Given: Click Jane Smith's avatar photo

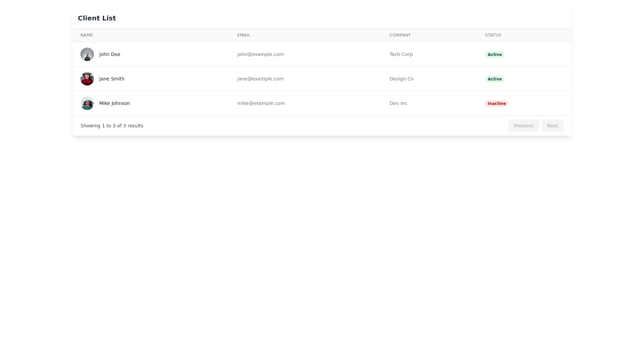Looking at the screenshot, I should 87,79.
